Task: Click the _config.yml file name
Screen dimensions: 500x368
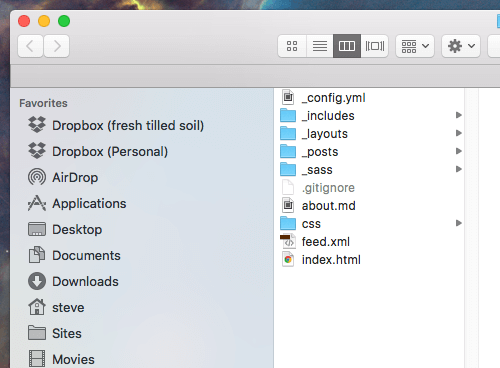Action: [333, 98]
